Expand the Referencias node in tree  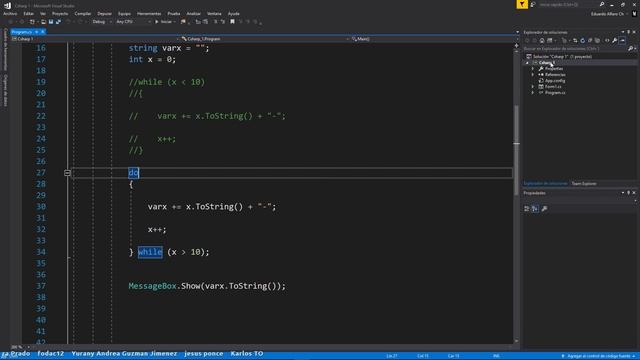pyautogui.click(x=533, y=75)
